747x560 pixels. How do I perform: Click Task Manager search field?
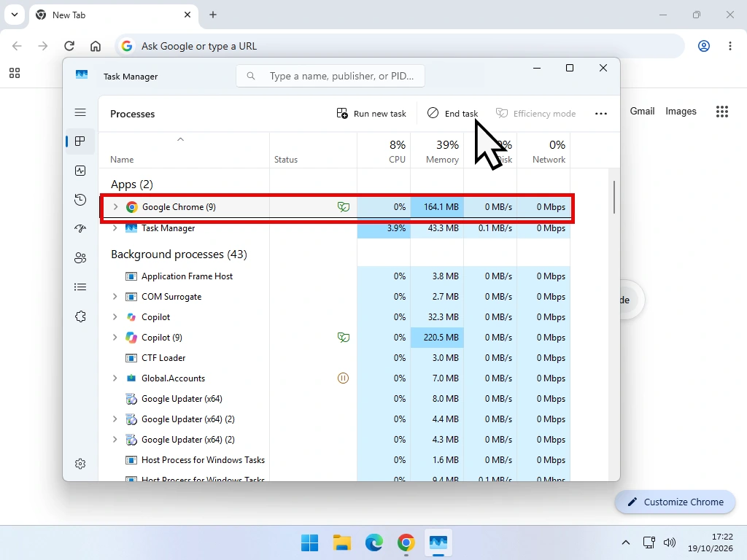pos(330,76)
